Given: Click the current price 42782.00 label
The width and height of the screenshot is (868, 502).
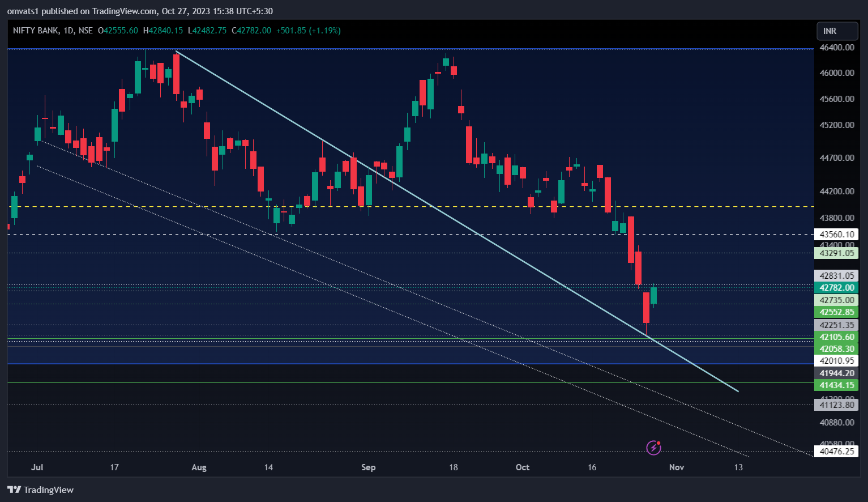Looking at the screenshot, I should pos(836,288).
